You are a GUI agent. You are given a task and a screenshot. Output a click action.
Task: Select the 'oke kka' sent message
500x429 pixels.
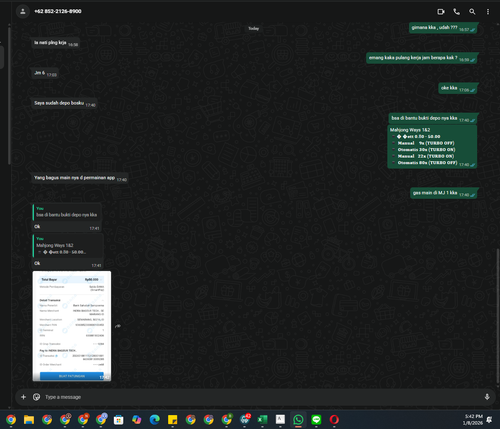(x=458, y=88)
